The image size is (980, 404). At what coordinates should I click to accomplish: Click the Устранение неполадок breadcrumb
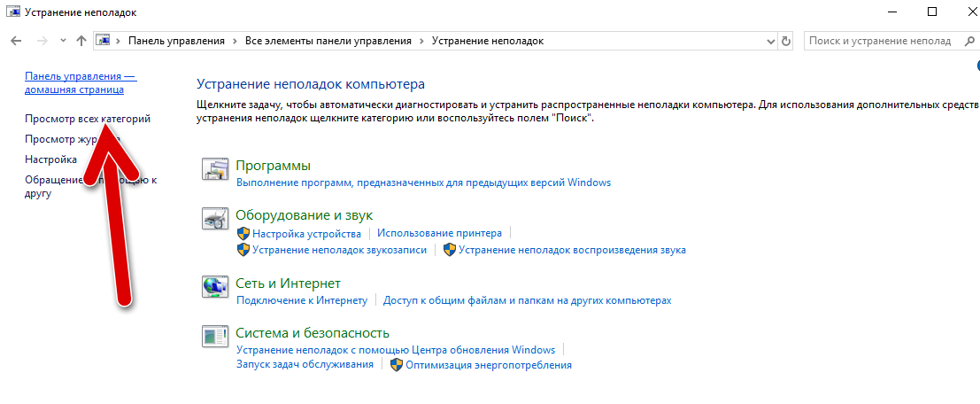click(488, 41)
